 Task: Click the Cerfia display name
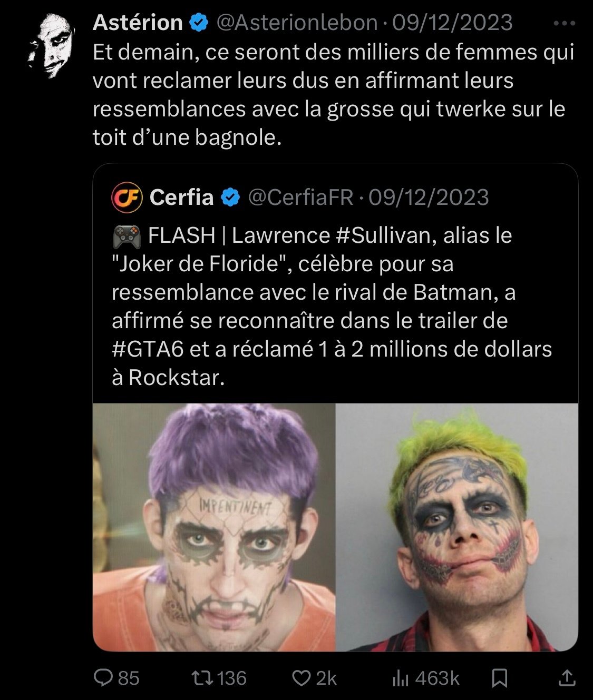tap(181, 198)
